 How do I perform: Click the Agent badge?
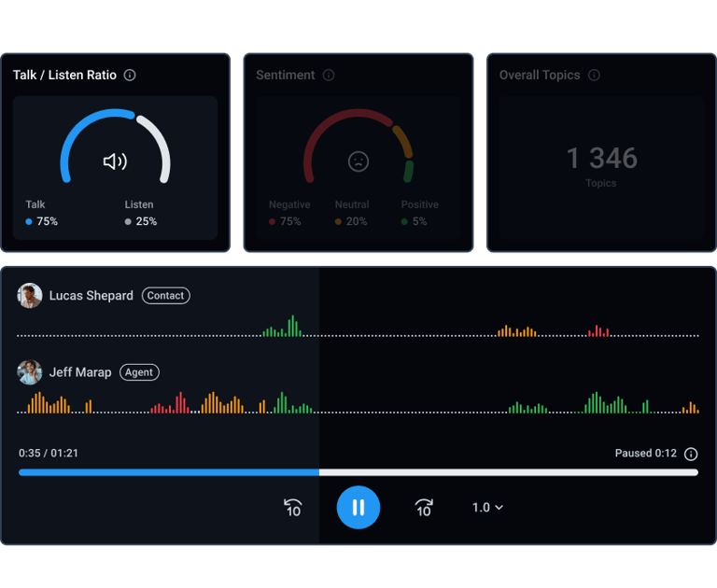139,372
